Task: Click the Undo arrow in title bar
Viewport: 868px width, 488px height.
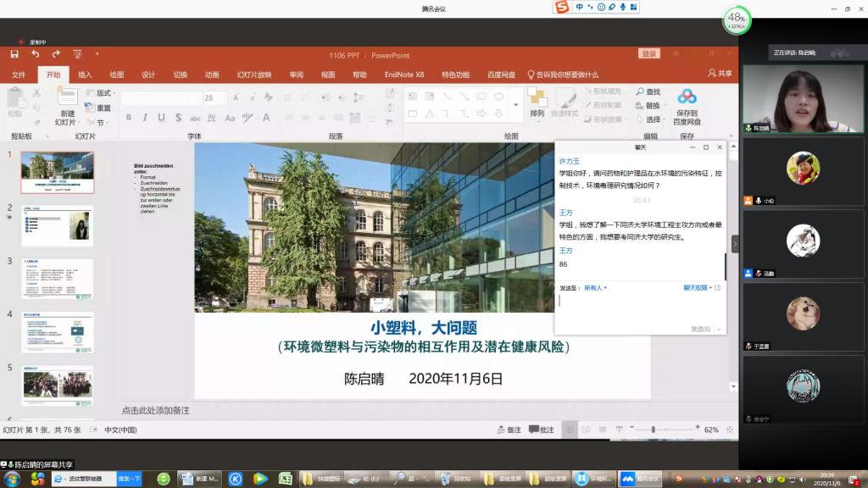Action: (x=35, y=55)
